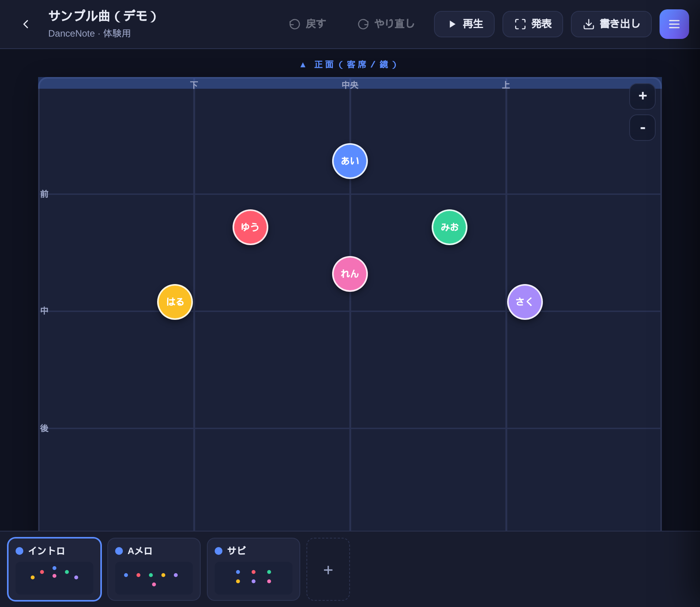The image size is (700, 607).
Task: Click the DanceNote · 体験用 subtitle
Action: click(89, 33)
